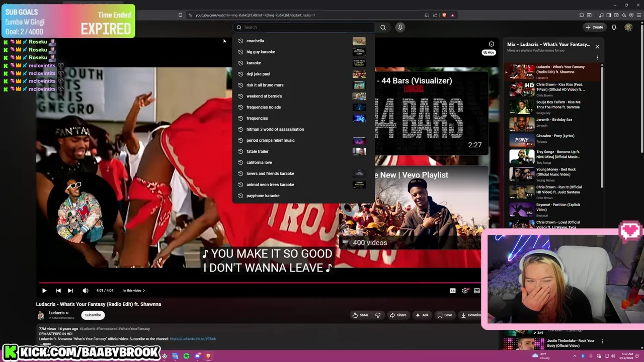This screenshot has height=362, width=644.
Task: Click the YouTube search magnifier button
Action: 383,27
